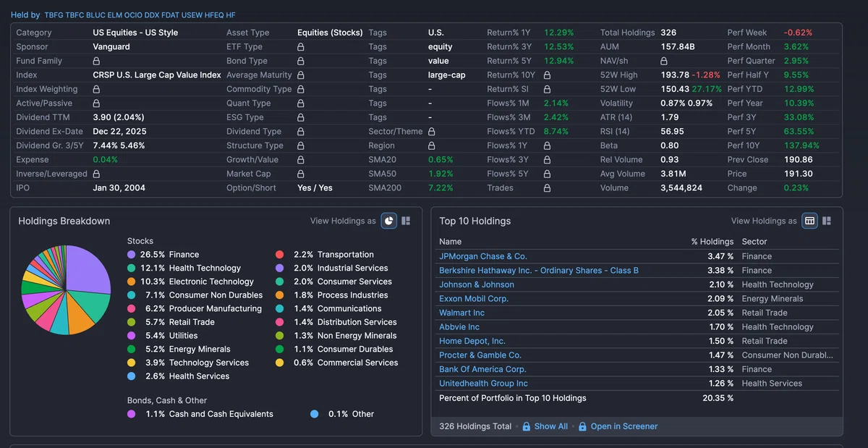
Task: Click the index name CRSP U.S. Large Cap Value Index
Action: 157,75
